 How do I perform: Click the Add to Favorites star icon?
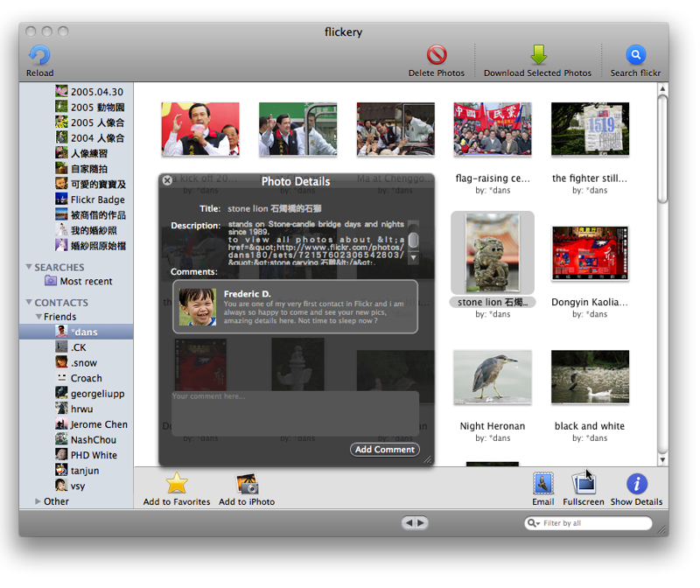(177, 483)
